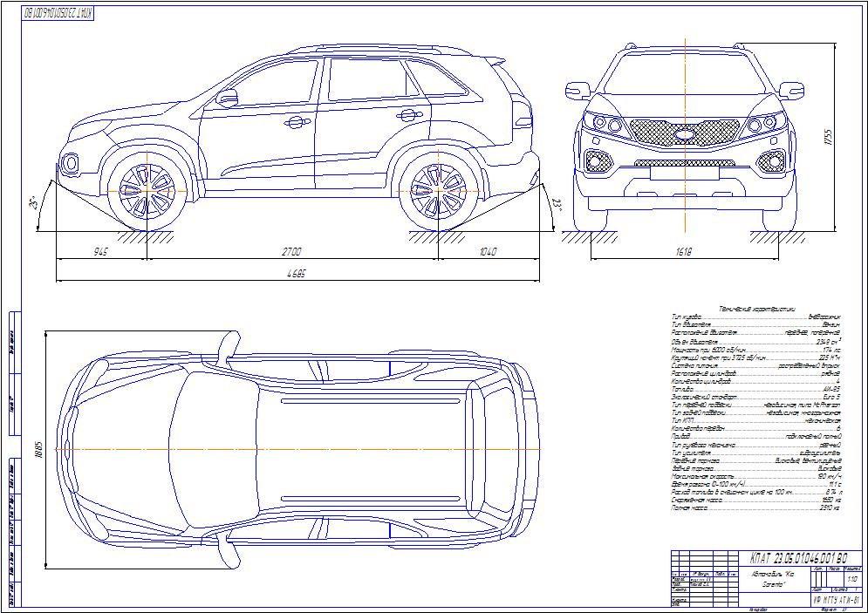Select the drawing name text with Kia Sorento
This screenshot has width=868, height=613.
click(x=774, y=579)
